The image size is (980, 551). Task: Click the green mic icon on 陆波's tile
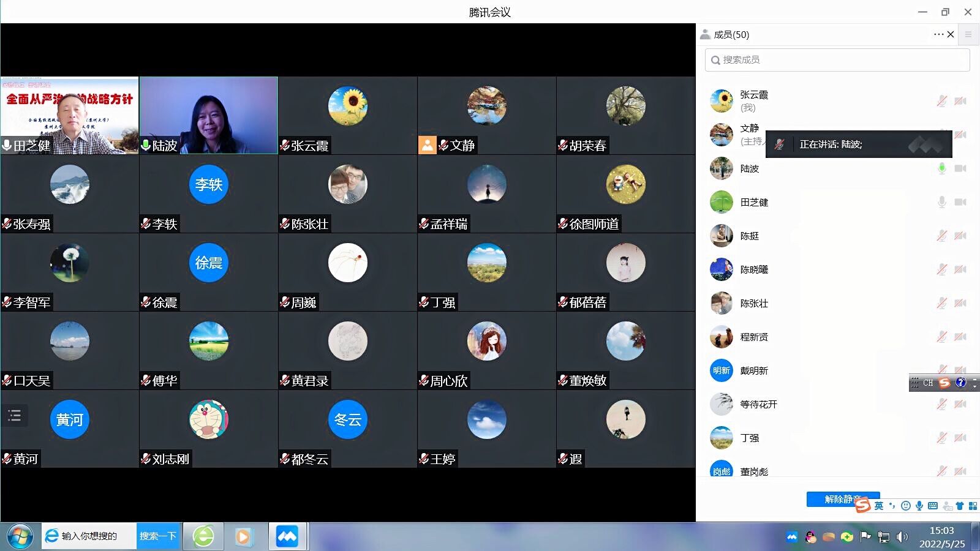(x=146, y=146)
